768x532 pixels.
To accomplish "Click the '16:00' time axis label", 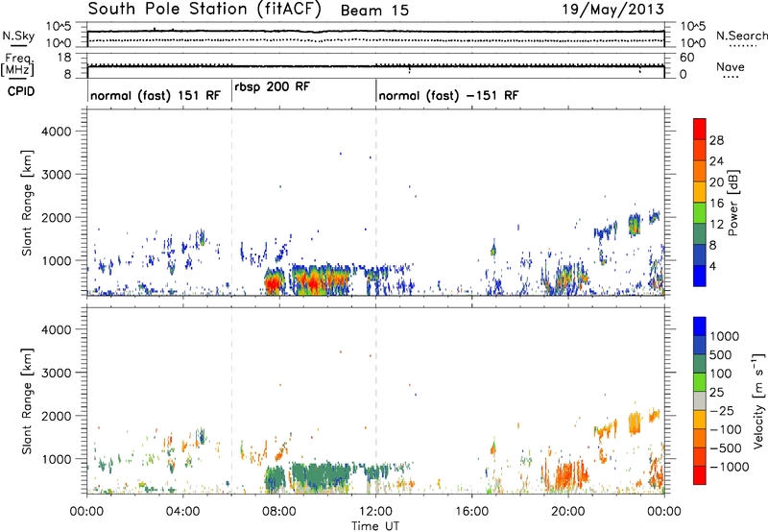I will tap(472, 512).
